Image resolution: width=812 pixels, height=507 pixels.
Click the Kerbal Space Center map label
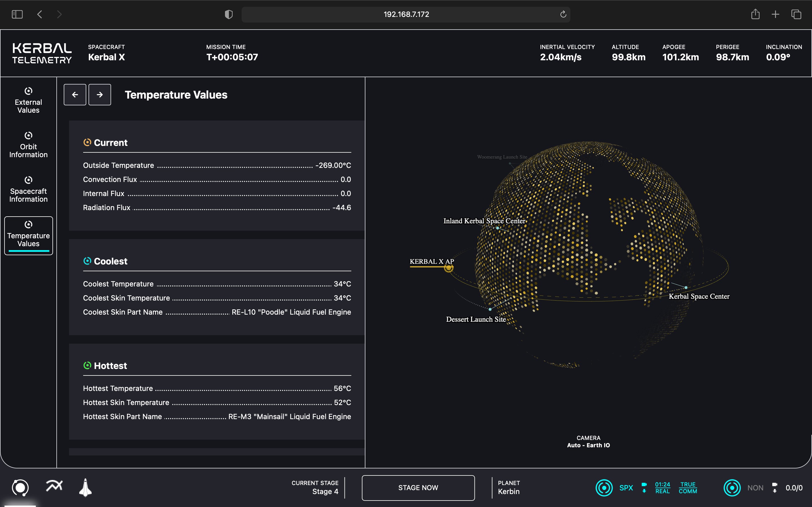699,296
